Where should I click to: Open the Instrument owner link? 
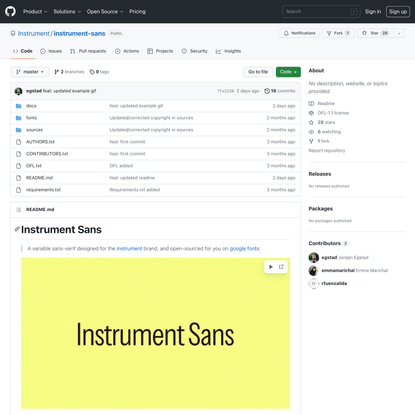tap(33, 33)
